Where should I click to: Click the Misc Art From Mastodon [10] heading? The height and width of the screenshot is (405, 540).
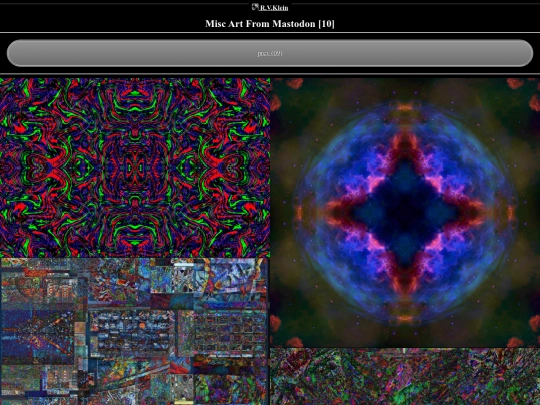tap(270, 23)
